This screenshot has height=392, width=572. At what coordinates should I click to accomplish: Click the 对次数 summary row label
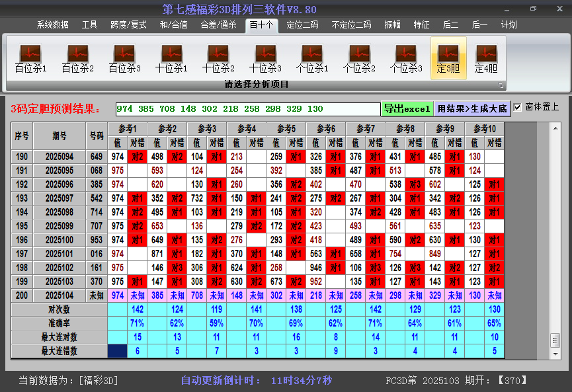pyautogui.click(x=59, y=309)
